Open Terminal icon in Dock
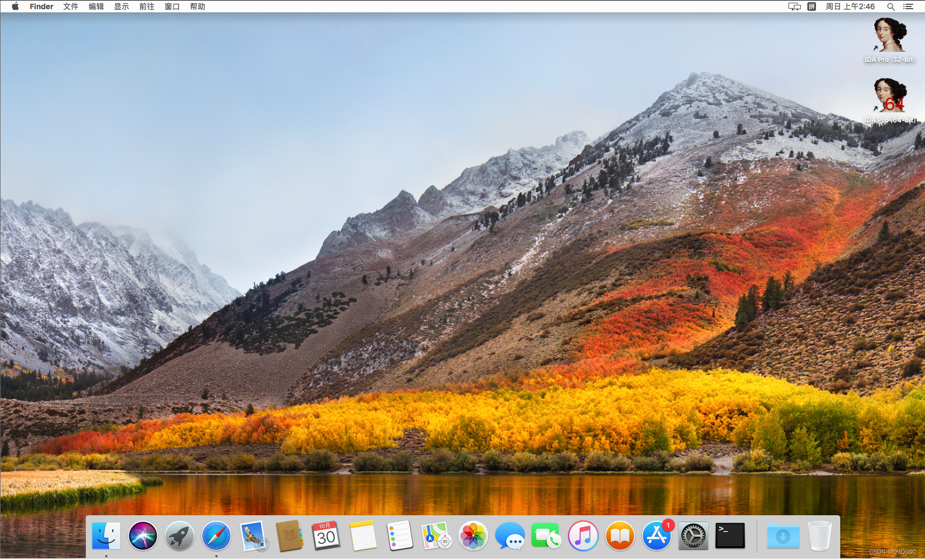 click(730, 536)
